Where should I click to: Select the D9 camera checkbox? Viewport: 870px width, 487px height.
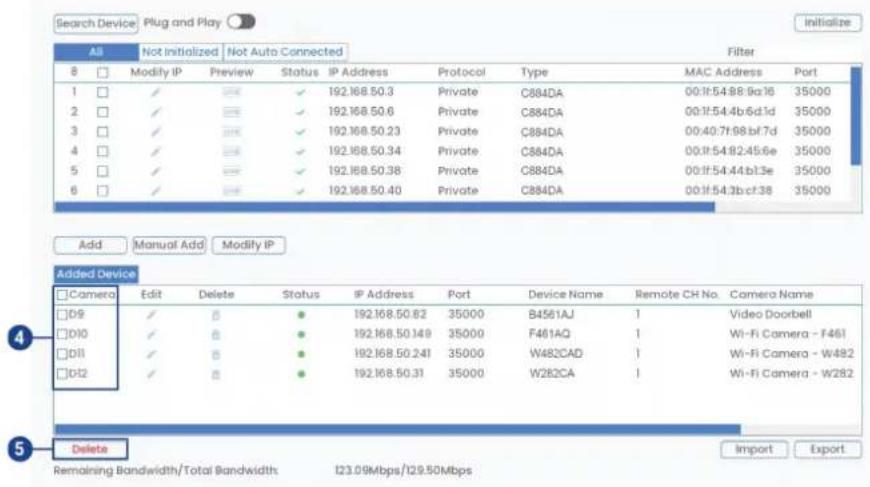coord(62,315)
